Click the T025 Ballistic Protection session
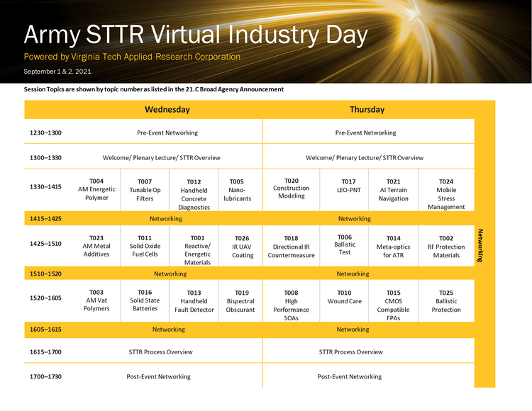 (x=446, y=301)
